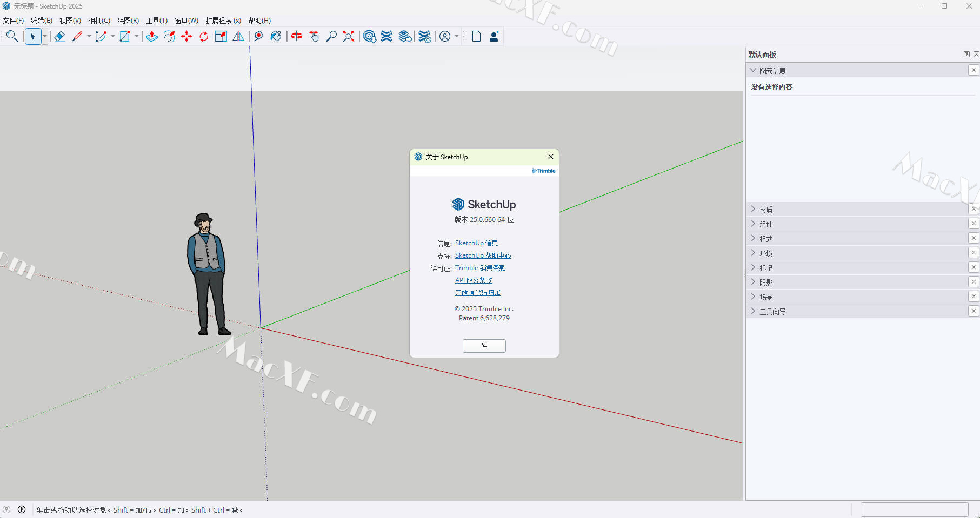
Task: Select the Pan hand tool
Action: tap(314, 36)
